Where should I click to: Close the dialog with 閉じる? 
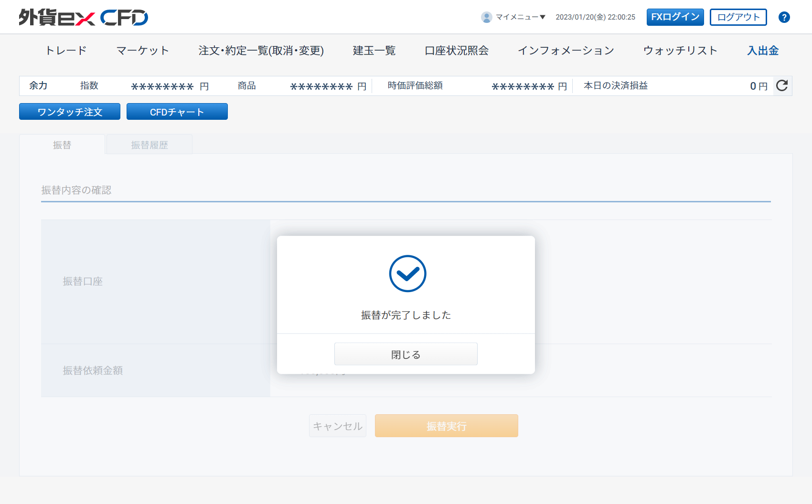(x=406, y=354)
